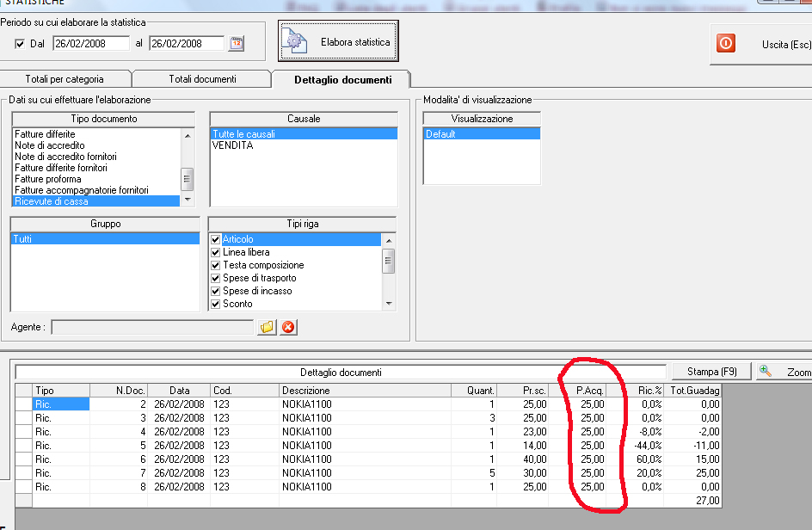
Task: Click price 23,00 in document 4 row
Action: click(522, 432)
